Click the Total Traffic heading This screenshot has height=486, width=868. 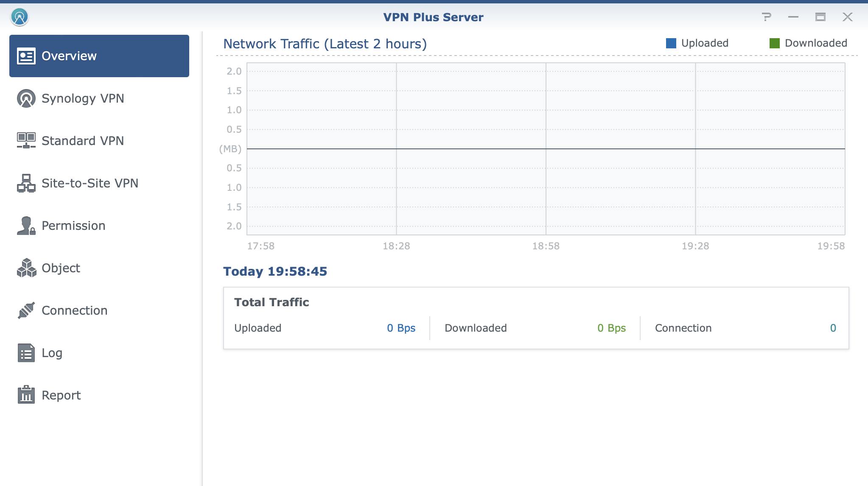coord(272,302)
